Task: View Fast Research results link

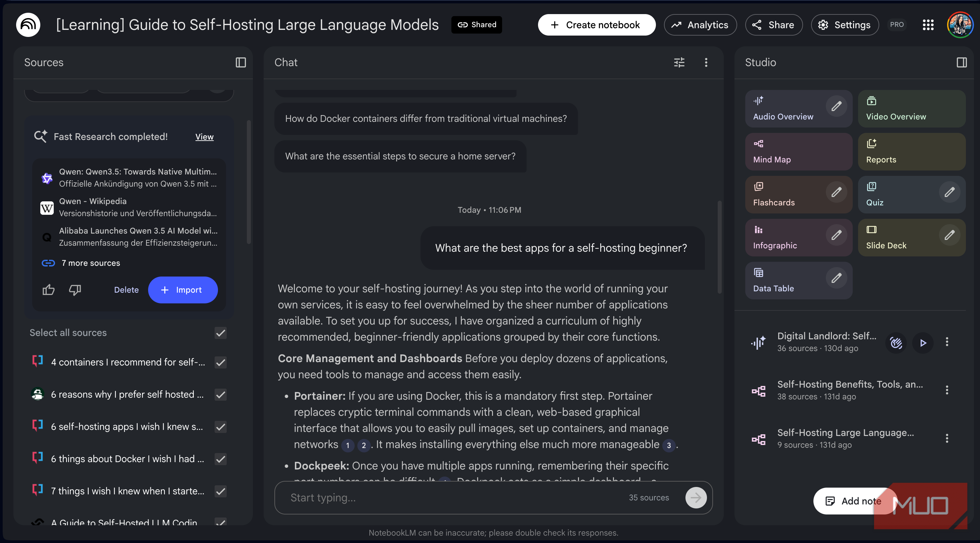Action: pos(204,137)
